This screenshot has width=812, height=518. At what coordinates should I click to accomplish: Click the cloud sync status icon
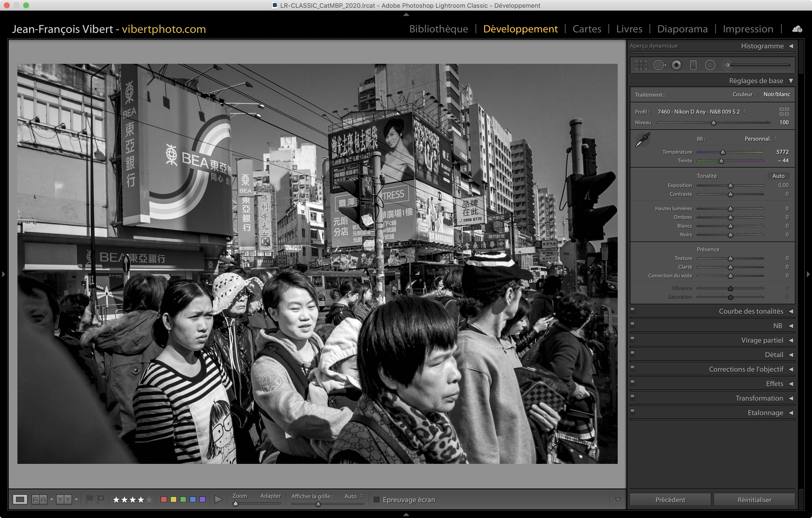[x=797, y=29]
